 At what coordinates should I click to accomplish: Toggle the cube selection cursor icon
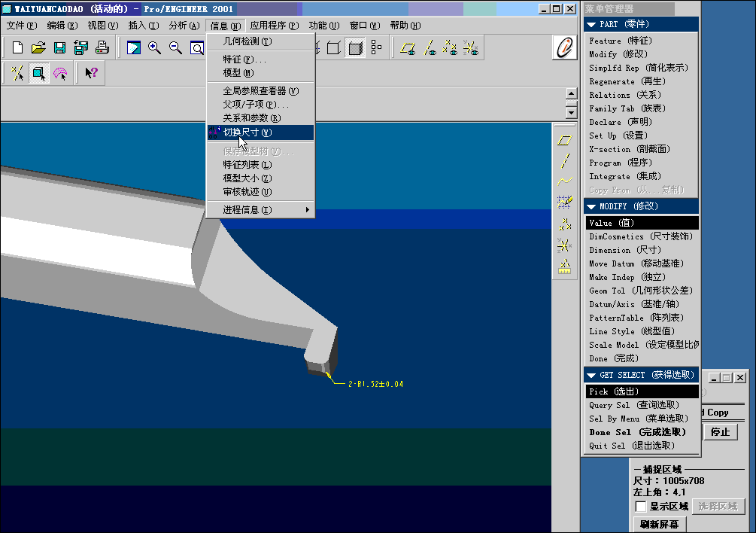point(38,73)
